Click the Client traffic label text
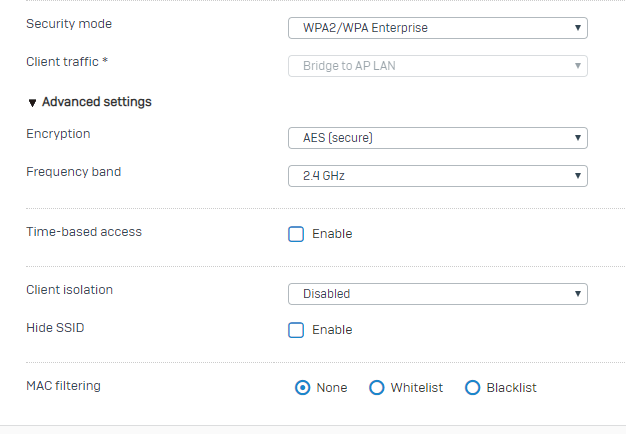Image resolution: width=626 pixels, height=434 pixels. click(66, 62)
